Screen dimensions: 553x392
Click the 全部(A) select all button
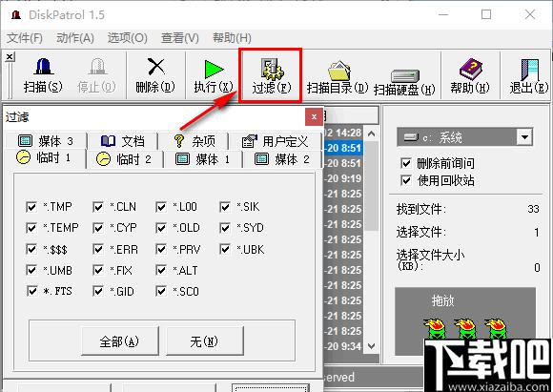click(x=120, y=340)
